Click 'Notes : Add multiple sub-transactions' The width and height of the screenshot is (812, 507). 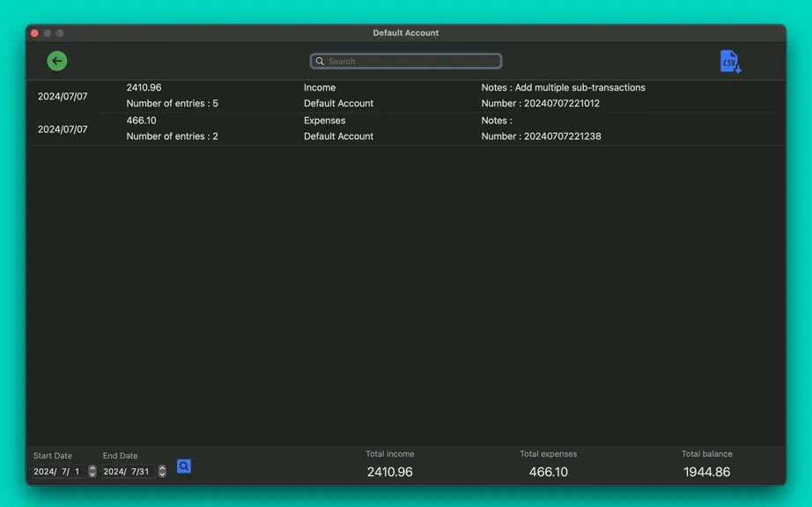pos(564,87)
